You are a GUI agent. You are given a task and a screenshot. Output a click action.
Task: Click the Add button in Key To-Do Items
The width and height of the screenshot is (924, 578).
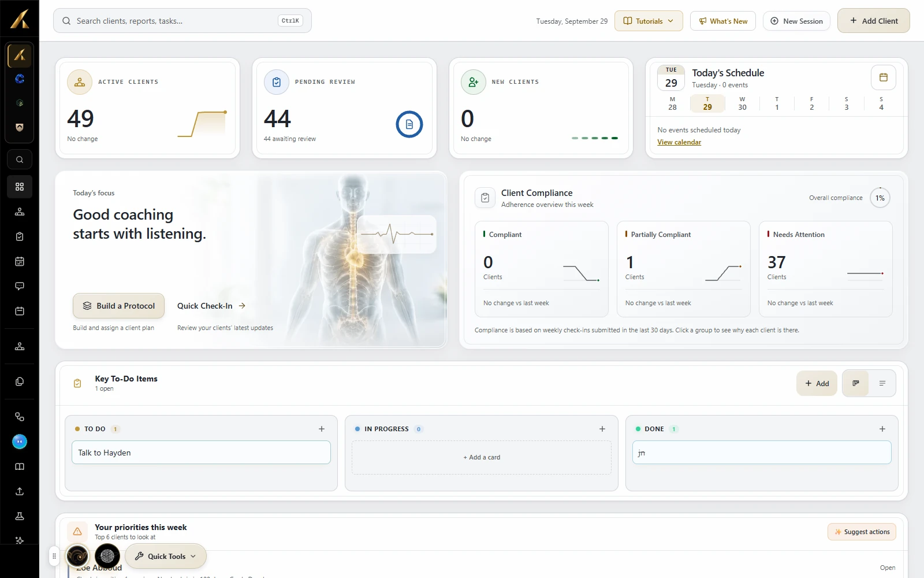pyautogui.click(x=817, y=383)
